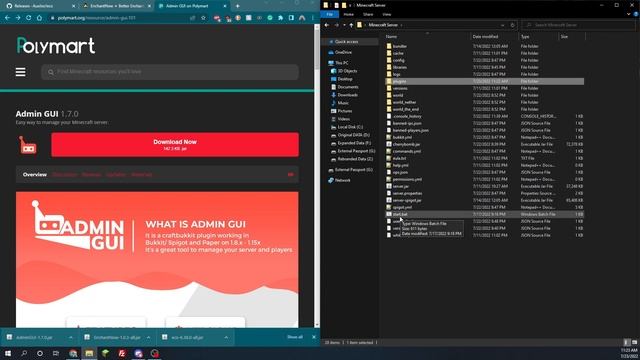This screenshot has width=640, height=360.
Task: Select the Overview tab on Polymart
Action: click(35, 174)
